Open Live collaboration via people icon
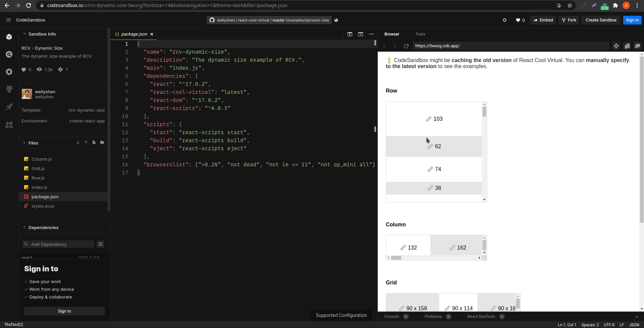This screenshot has height=328, width=644. (9, 124)
